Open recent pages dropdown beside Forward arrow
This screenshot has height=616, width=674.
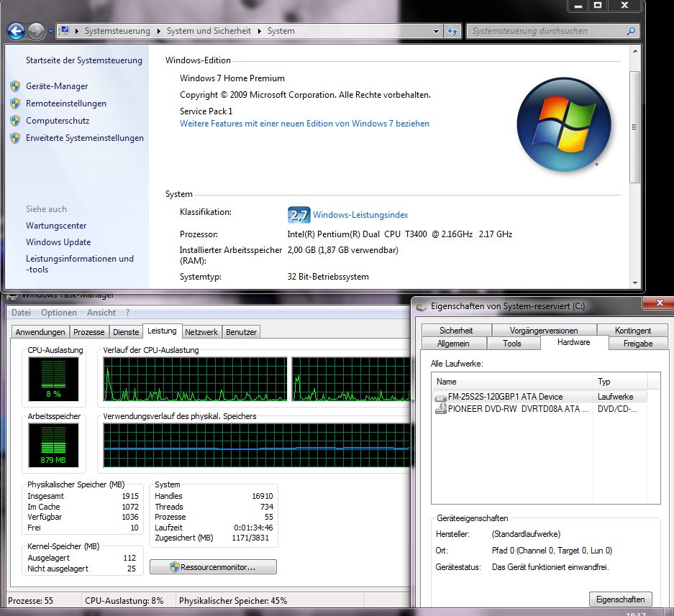click(x=51, y=32)
